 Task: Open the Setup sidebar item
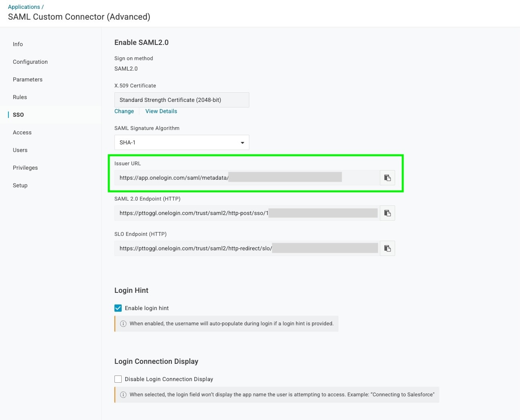(20, 185)
